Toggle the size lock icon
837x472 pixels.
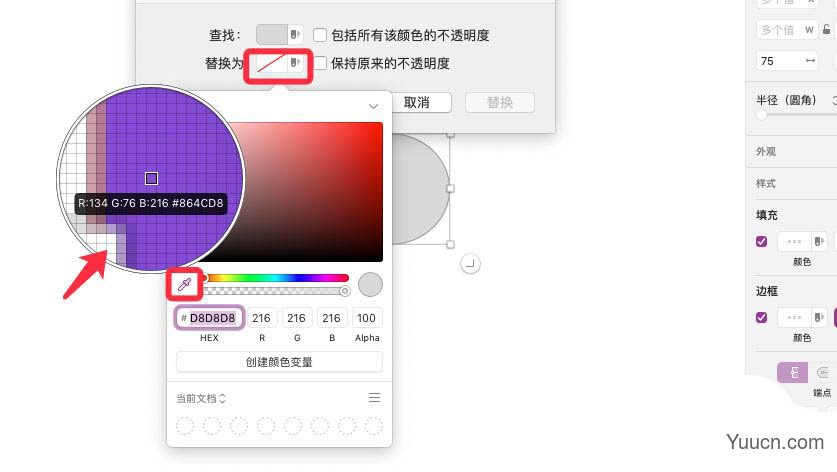pyautogui.click(x=826, y=29)
